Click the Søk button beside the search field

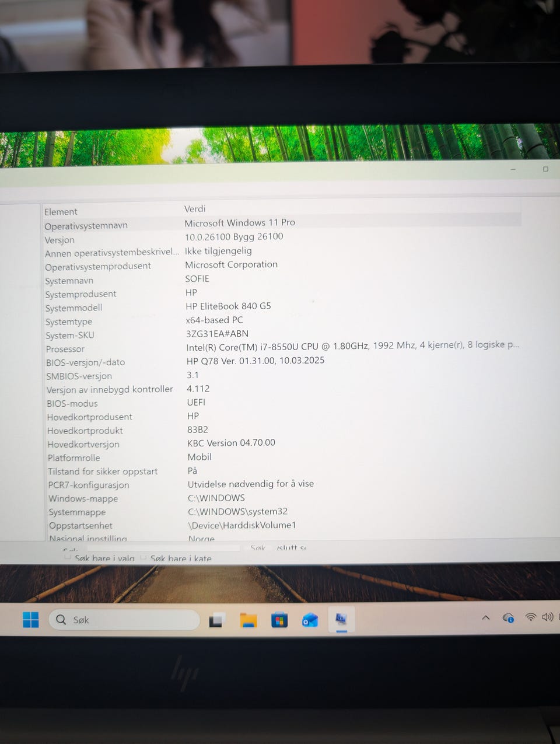[x=258, y=547]
